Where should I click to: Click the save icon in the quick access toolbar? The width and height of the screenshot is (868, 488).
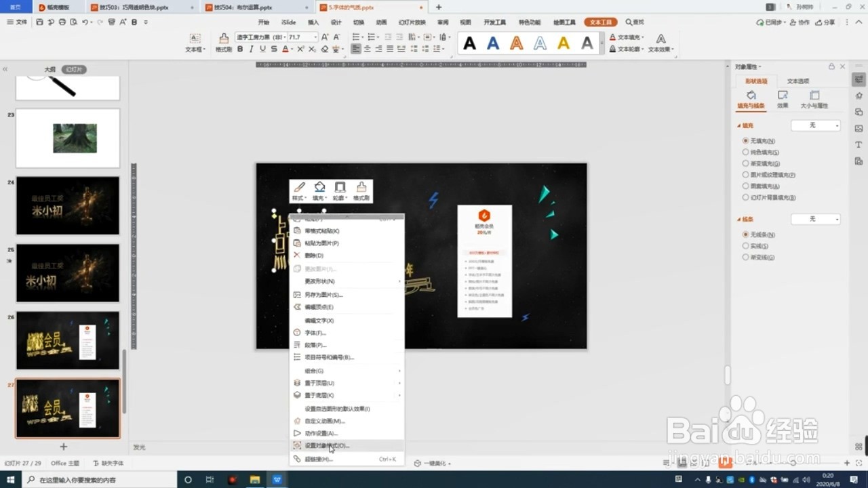coord(40,22)
